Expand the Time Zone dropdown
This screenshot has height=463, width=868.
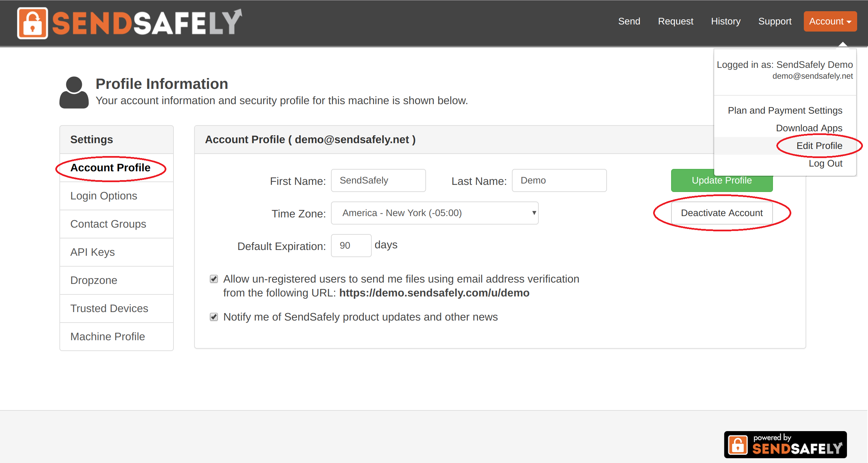tap(434, 213)
